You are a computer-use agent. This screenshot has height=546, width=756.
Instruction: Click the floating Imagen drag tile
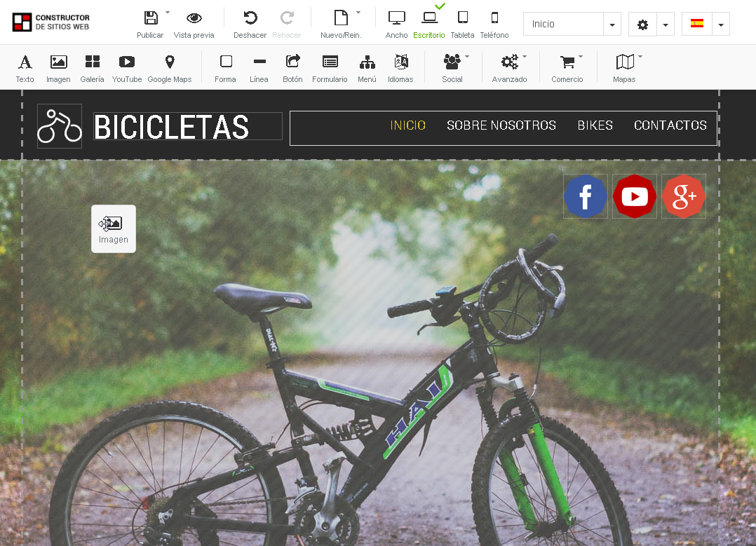point(114,229)
